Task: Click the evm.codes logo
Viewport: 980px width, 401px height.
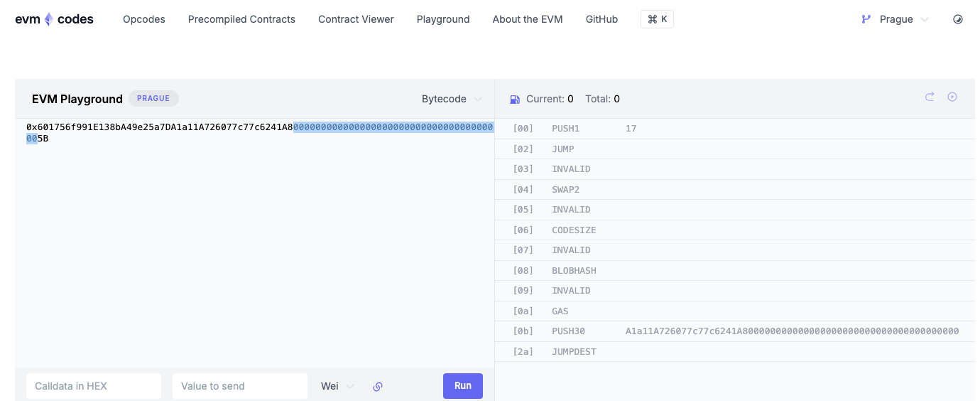Action: click(x=55, y=19)
